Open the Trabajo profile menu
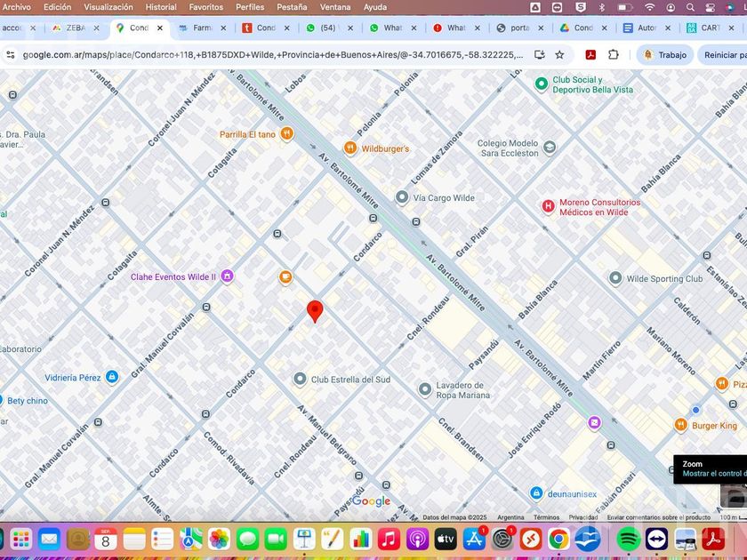This screenshot has width=747, height=560. click(664, 54)
